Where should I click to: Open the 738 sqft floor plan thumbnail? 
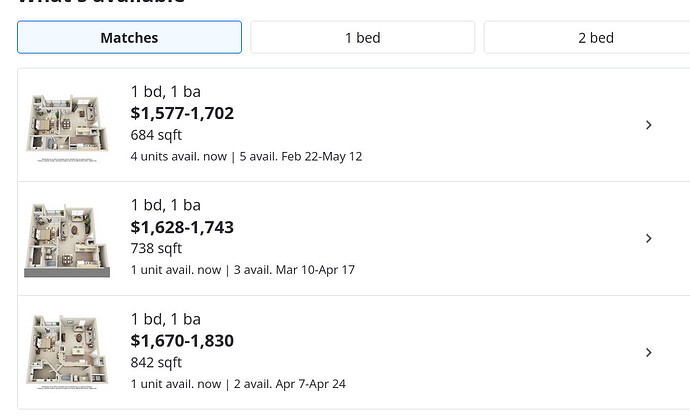pyautogui.click(x=67, y=240)
